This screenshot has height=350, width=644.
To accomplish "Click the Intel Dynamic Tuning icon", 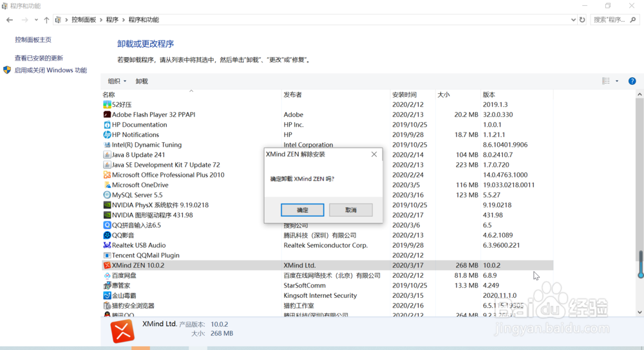I will (107, 145).
